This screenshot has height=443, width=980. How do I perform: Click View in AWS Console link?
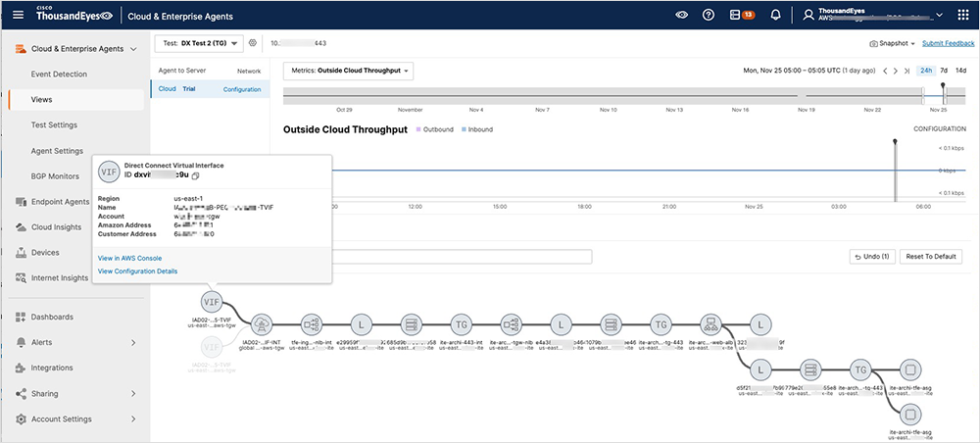pos(129,258)
